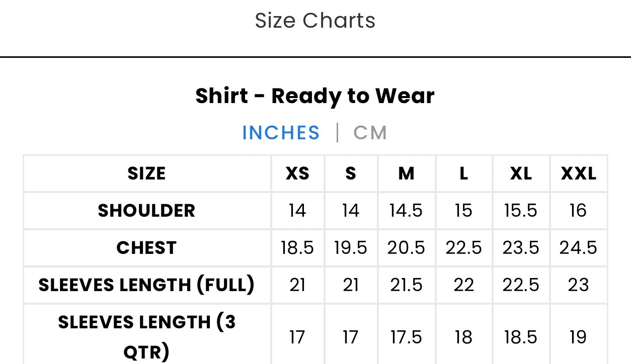Screen dimensions: 631x364
Task: Switch units to CM
Action: coord(370,133)
